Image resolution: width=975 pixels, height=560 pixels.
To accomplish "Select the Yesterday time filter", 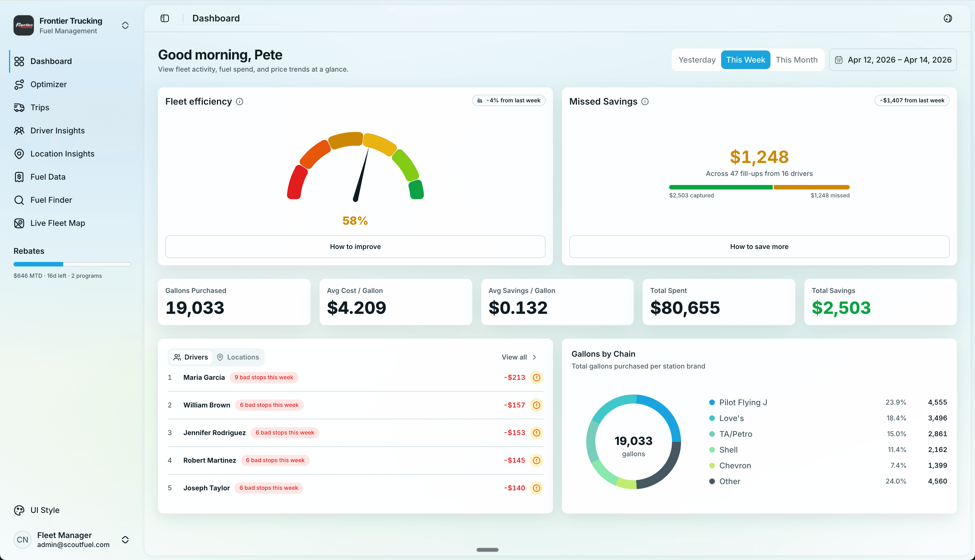I will click(697, 59).
